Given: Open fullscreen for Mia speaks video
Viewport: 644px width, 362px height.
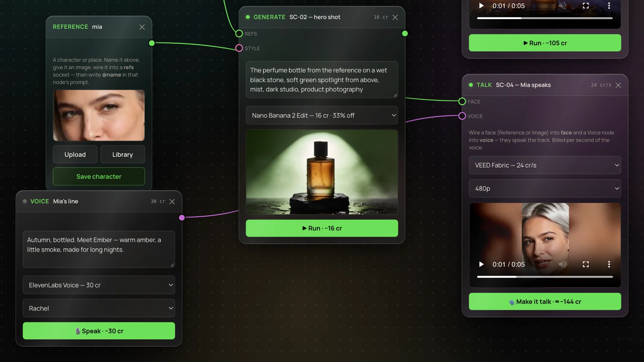Looking at the screenshot, I should [x=586, y=264].
